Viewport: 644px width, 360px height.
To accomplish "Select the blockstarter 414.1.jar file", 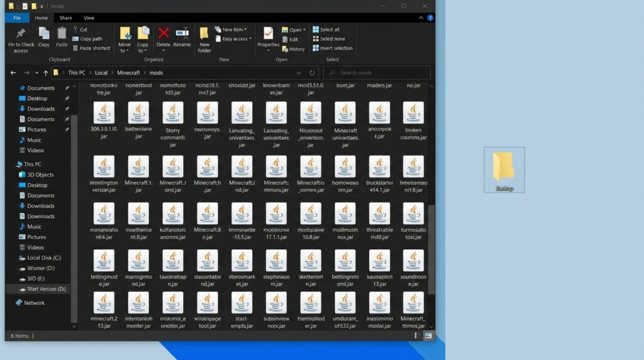I will (x=379, y=174).
